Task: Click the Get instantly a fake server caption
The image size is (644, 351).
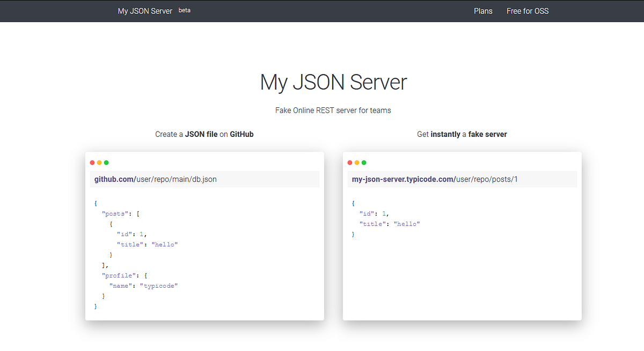Action: pyautogui.click(x=462, y=134)
